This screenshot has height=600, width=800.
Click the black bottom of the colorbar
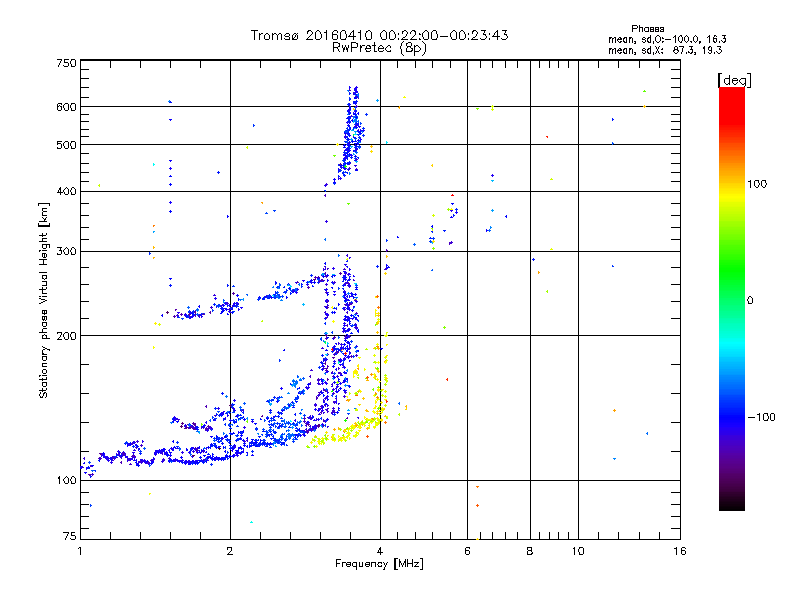pos(731,505)
